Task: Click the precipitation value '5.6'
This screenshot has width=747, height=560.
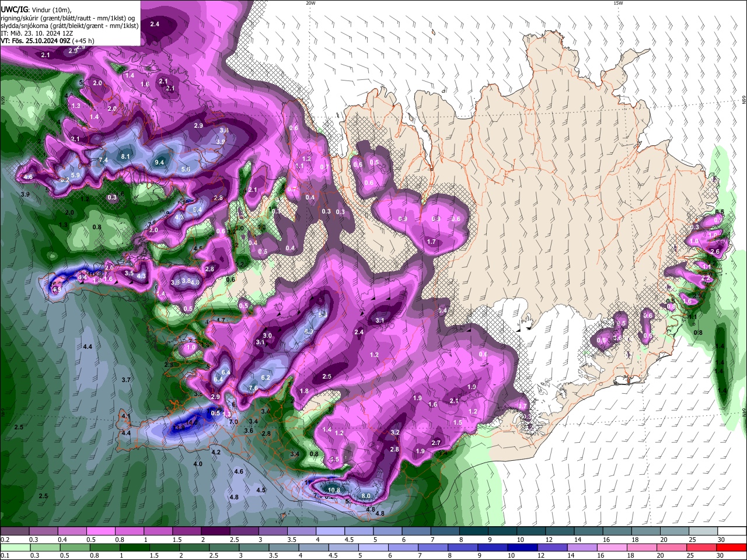Action: pos(186,169)
